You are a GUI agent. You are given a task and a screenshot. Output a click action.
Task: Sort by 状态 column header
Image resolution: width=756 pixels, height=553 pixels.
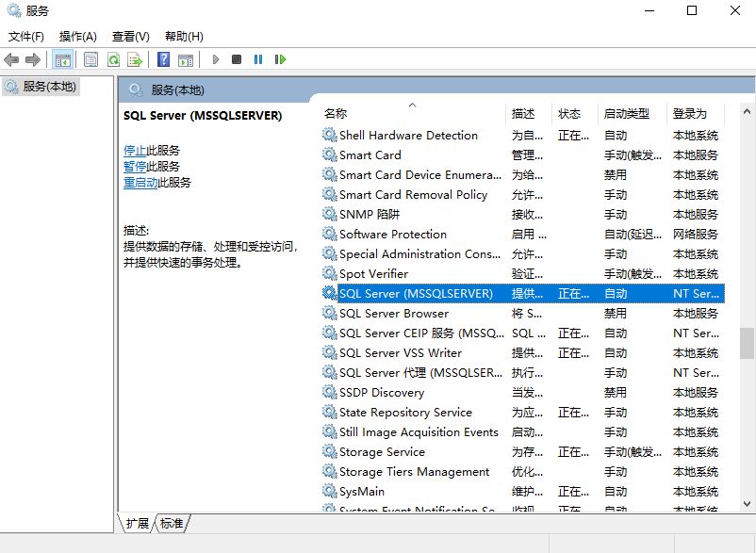point(575,114)
